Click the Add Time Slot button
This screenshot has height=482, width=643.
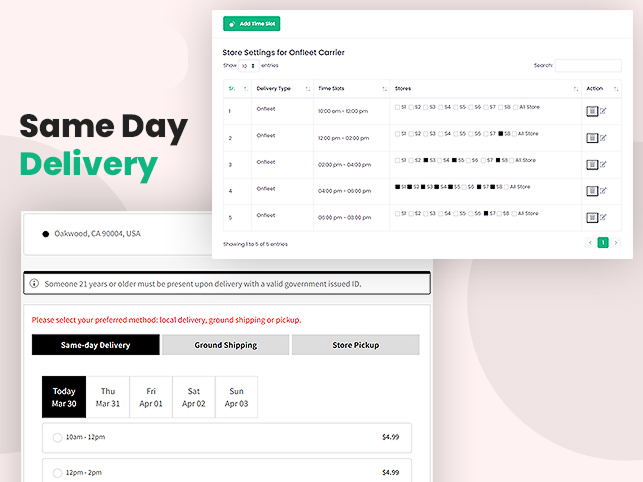tap(251, 24)
